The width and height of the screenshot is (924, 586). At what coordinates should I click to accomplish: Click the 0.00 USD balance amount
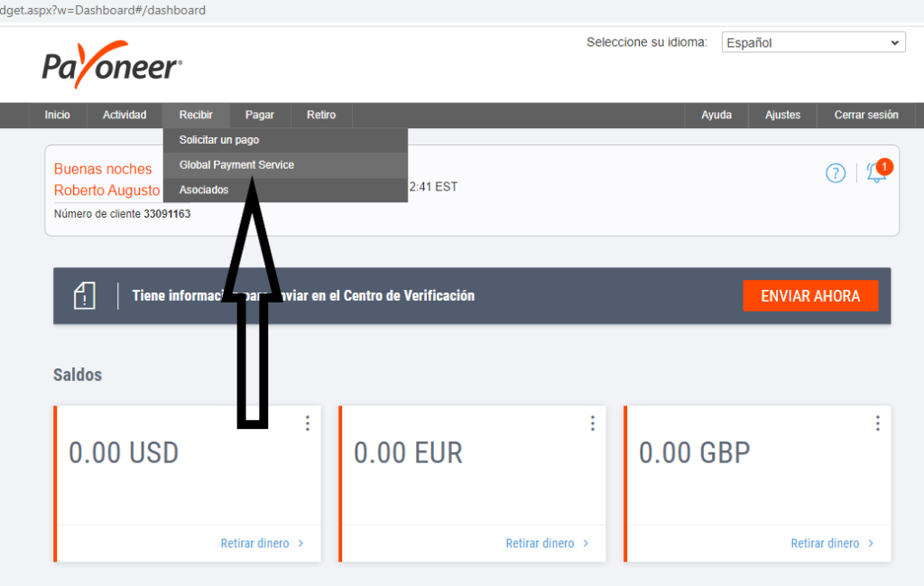(x=124, y=453)
